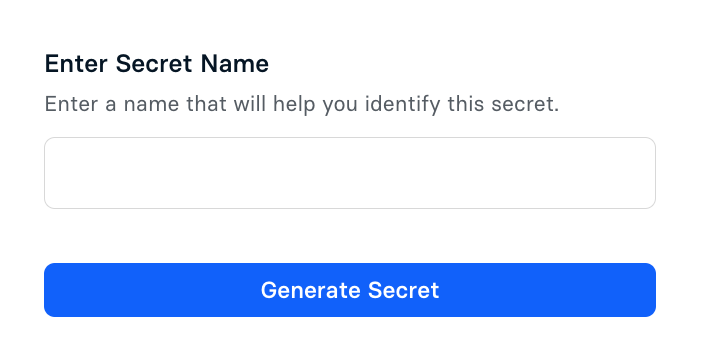
Task: Activate the text box below the helper description
Action: coord(350,173)
